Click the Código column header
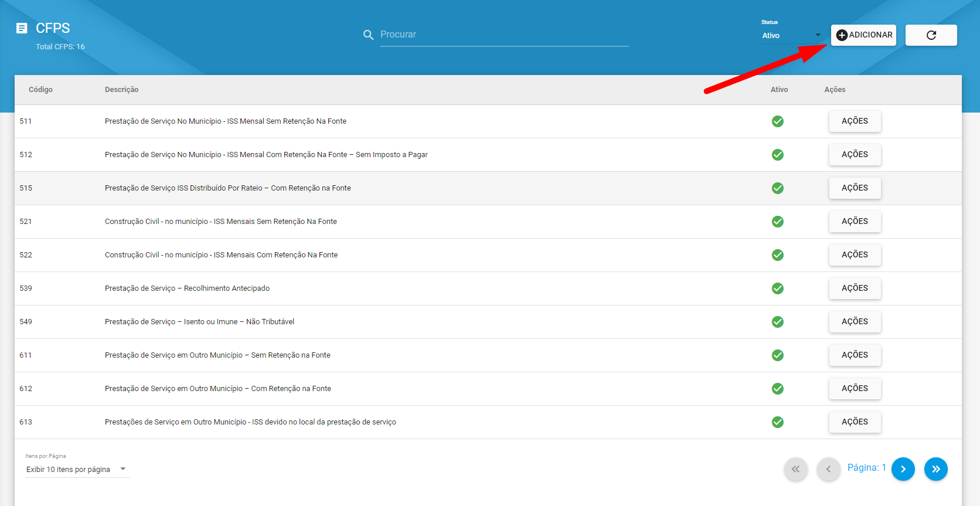 click(x=40, y=90)
